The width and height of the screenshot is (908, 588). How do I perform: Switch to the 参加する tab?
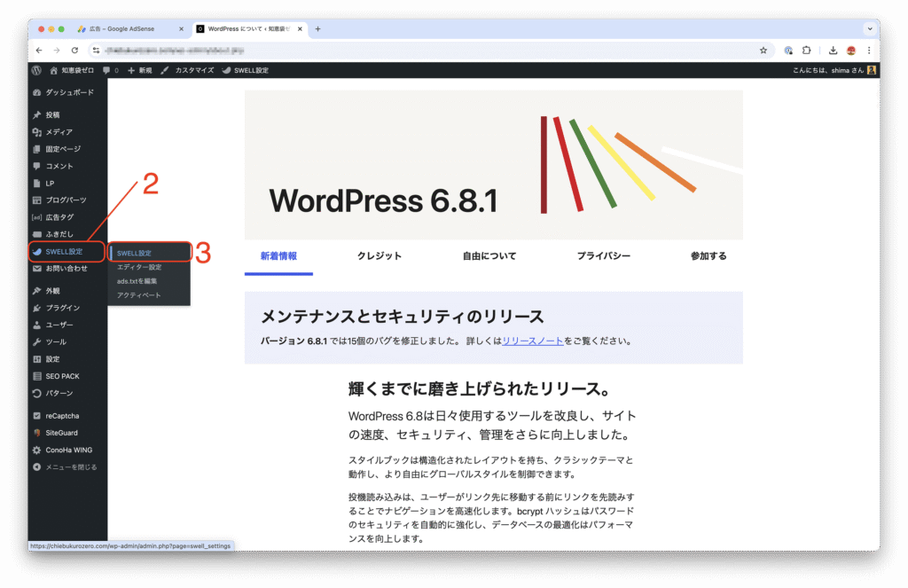(x=708, y=256)
